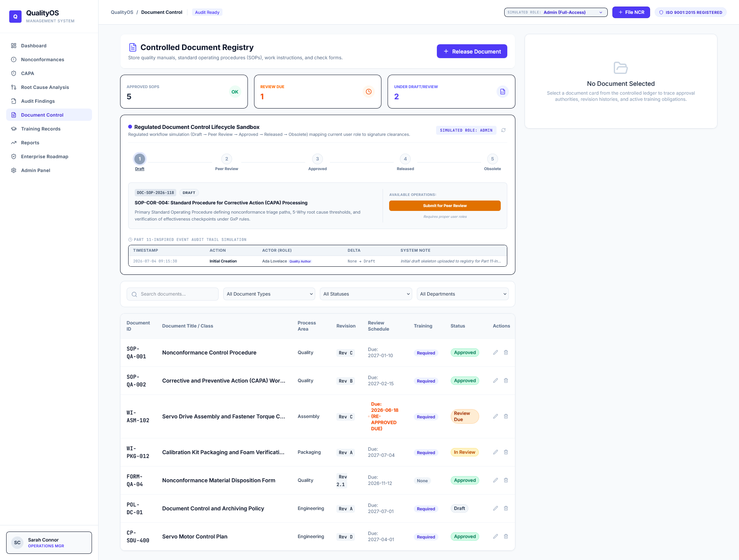The width and height of the screenshot is (739, 560).
Task: Click the Review Schedule column header
Action: pos(378,326)
